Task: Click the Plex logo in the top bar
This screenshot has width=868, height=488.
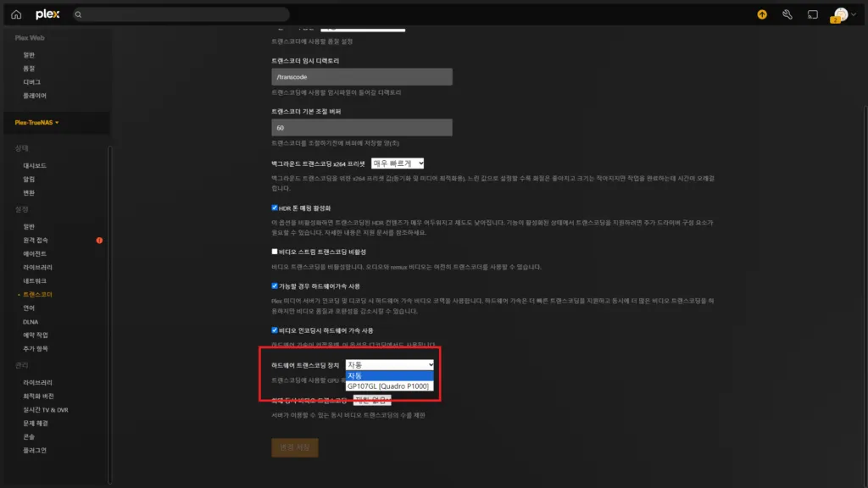Action: (46, 14)
